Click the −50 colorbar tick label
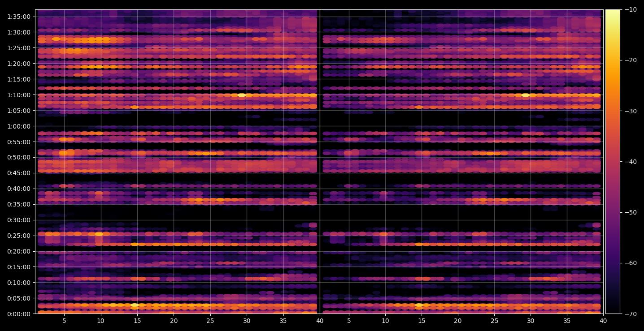Viewport: 644px width, 331px height. [x=631, y=212]
